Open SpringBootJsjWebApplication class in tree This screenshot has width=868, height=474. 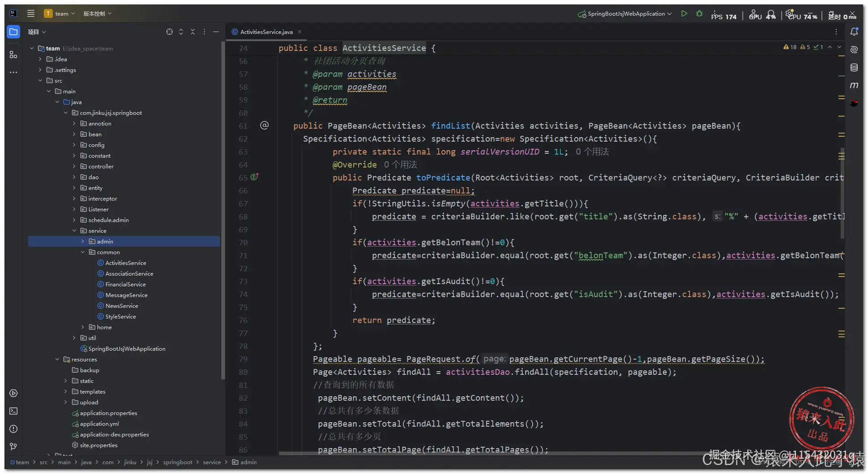[x=127, y=348]
